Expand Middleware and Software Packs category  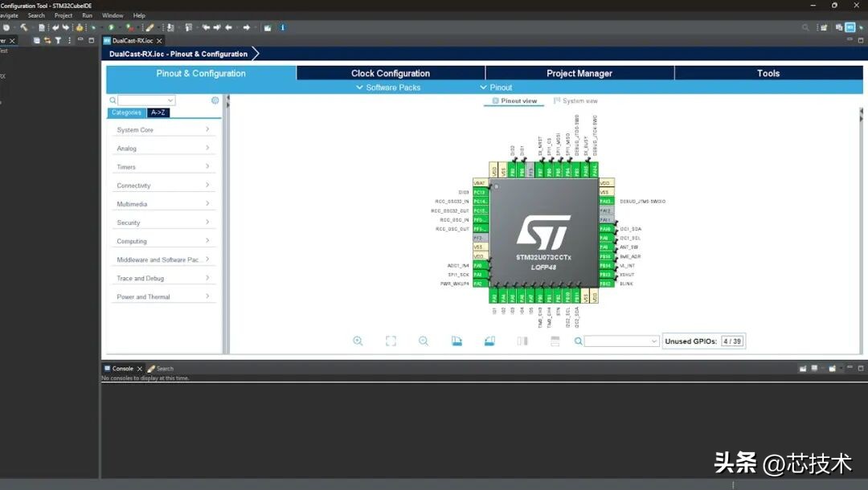[x=162, y=259]
